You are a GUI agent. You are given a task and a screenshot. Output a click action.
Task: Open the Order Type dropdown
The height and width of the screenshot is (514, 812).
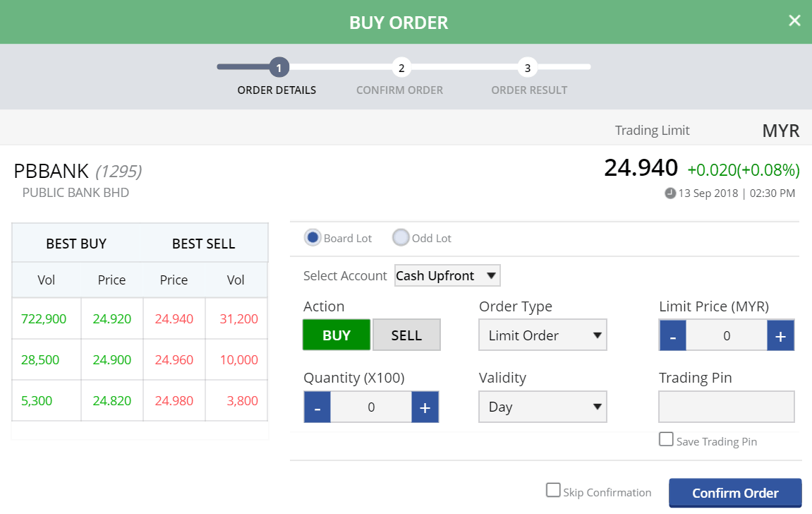[543, 335]
